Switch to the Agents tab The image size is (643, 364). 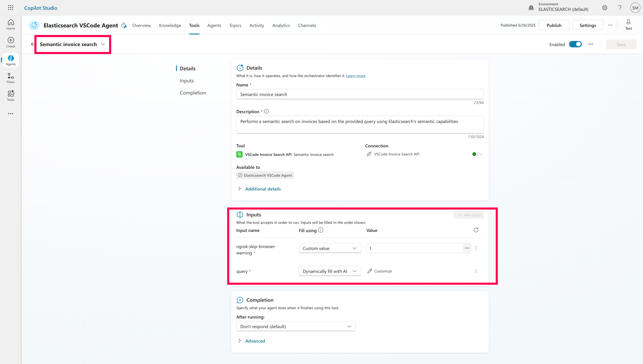pos(214,25)
